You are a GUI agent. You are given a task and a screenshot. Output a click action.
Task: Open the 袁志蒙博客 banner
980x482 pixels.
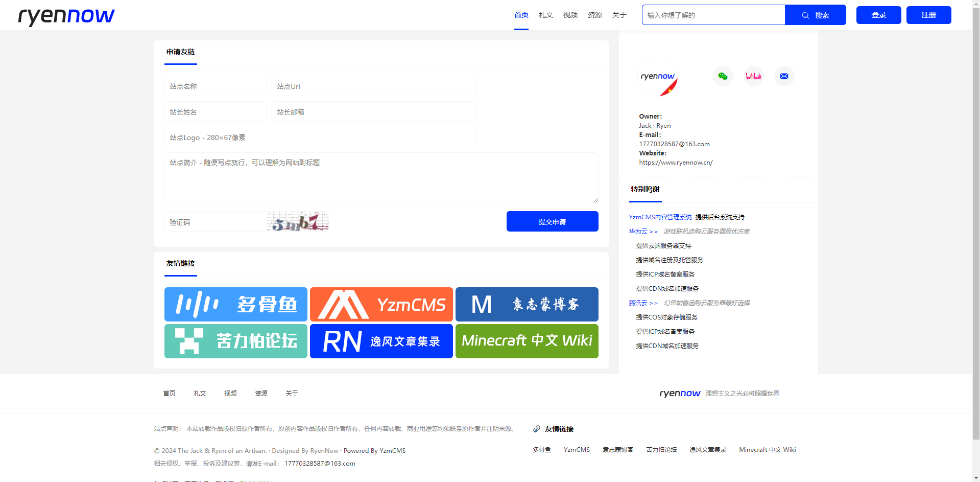coord(527,304)
